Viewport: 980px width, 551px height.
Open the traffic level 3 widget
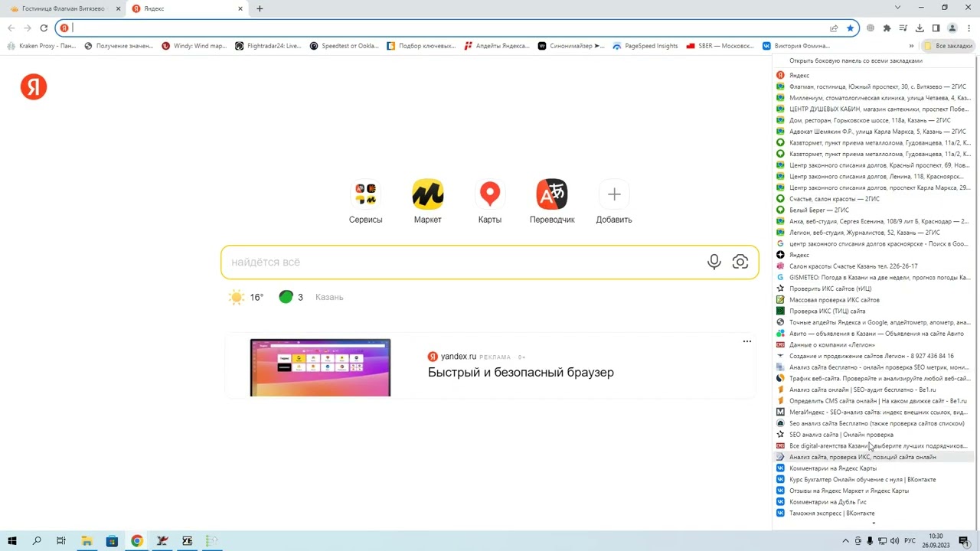pyautogui.click(x=292, y=297)
